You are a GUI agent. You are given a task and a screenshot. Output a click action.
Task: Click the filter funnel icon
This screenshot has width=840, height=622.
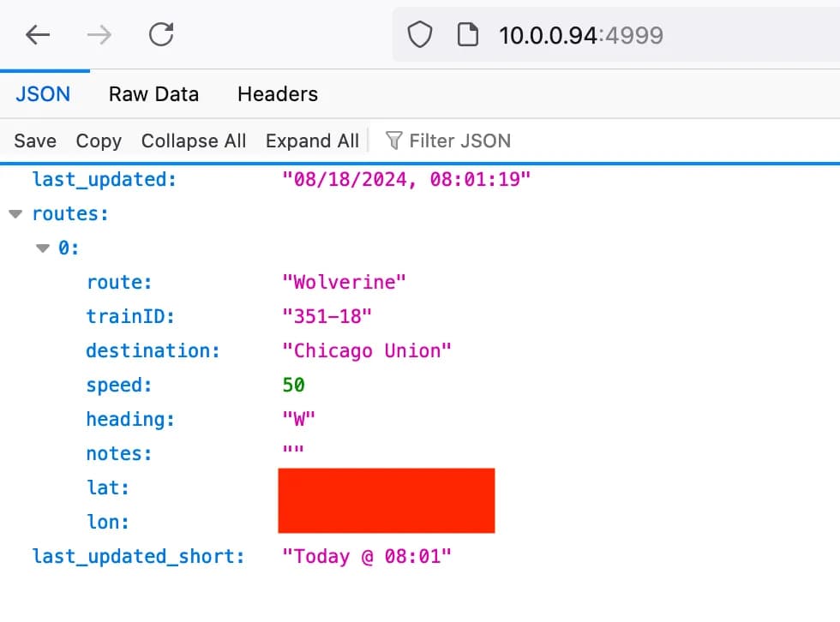[393, 141]
